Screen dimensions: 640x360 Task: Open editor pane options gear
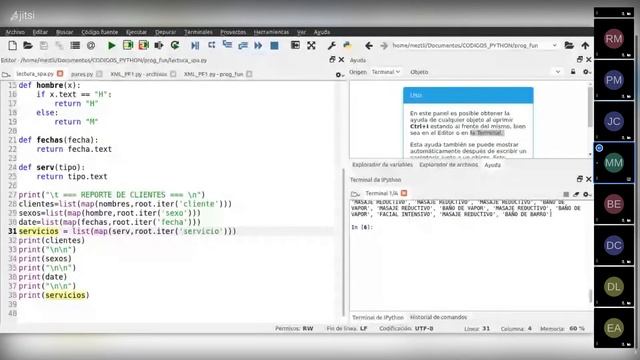[339, 74]
